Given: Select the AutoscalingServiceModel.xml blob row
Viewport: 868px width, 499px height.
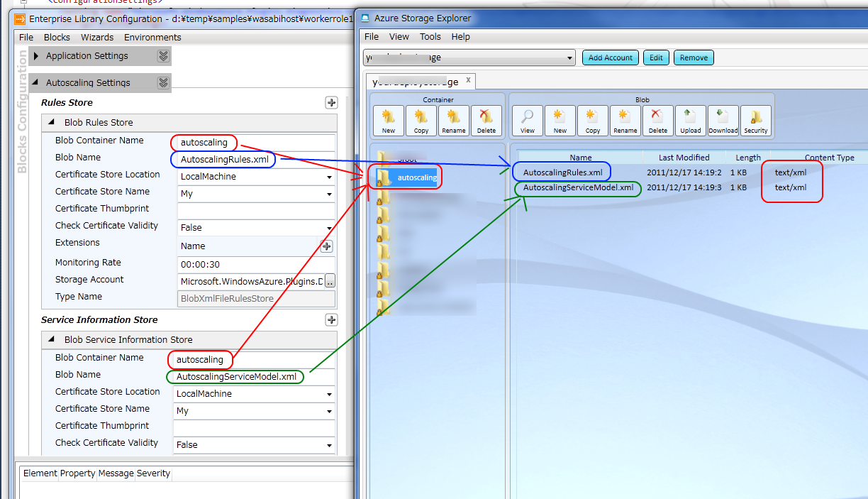Looking at the screenshot, I should click(x=578, y=188).
